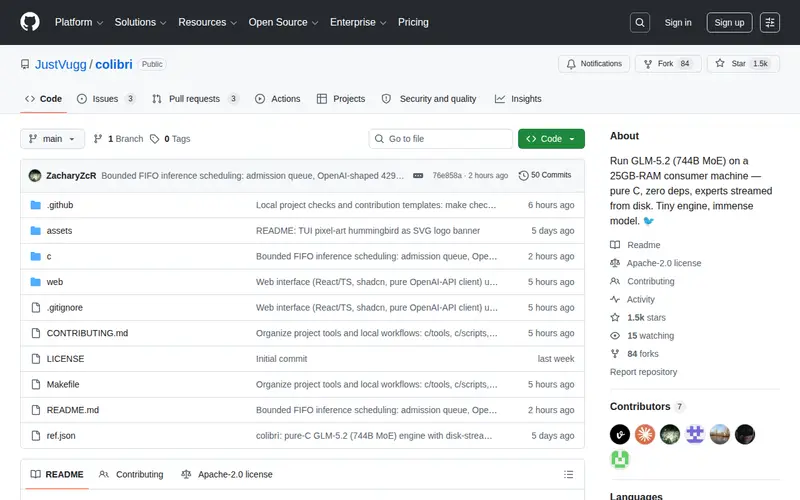The height and width of the screenshot is (500, 800).
Task: Click the Notifications bell icon
Action: click(571, 64)
